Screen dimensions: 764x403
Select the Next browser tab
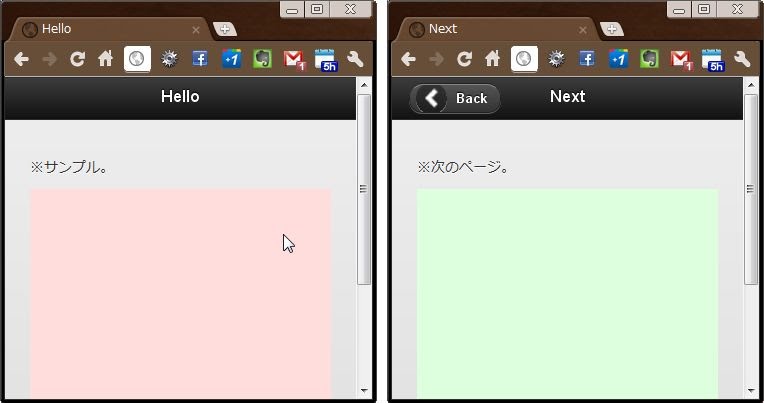tap(490, 29)
